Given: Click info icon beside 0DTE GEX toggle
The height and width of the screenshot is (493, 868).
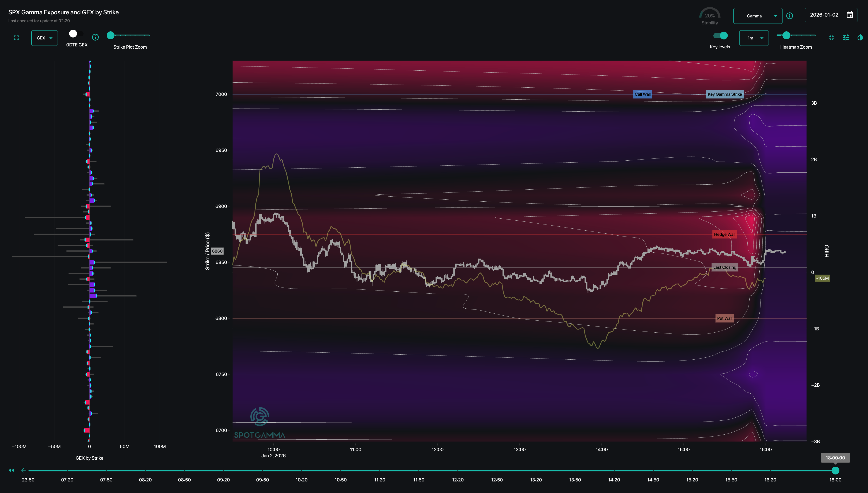Looking at the screenshot, I should (96, 37).
